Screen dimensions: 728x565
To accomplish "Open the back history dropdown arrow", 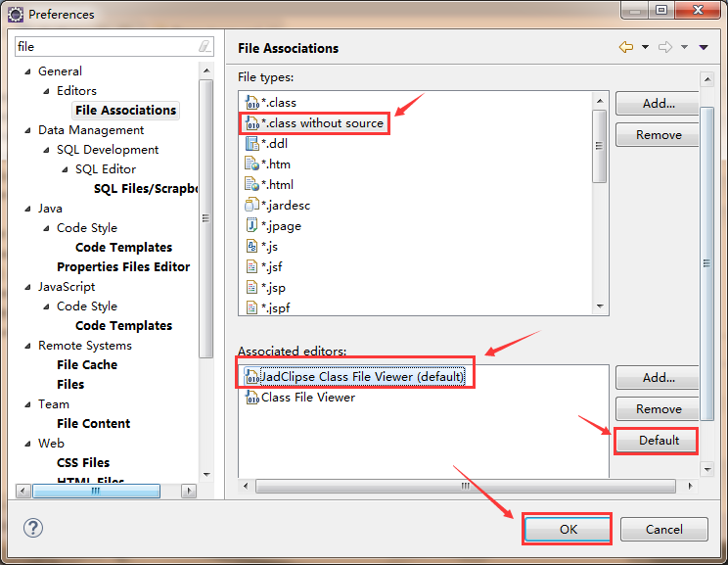I will tap(646, 47).
